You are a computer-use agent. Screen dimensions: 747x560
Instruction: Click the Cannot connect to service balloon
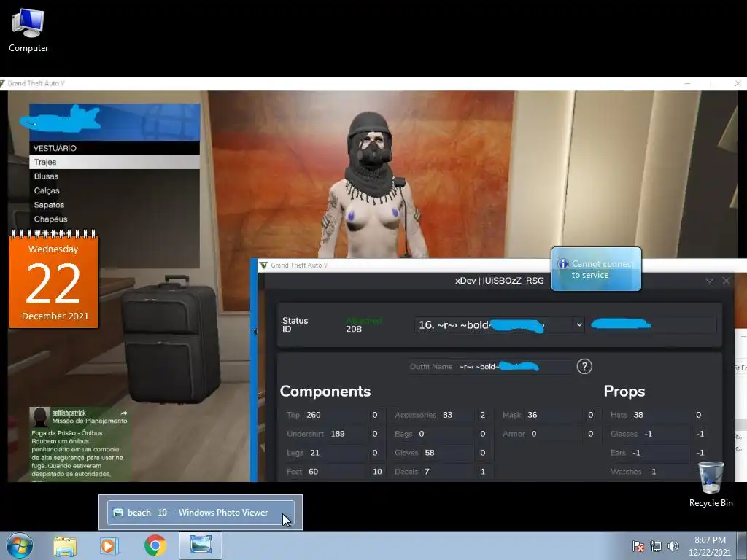point(596,269)
